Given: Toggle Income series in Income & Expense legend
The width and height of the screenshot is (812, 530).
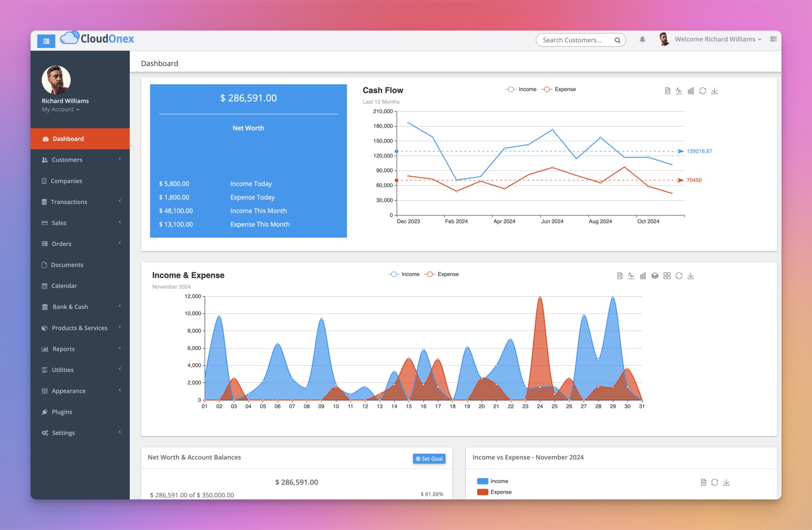Looking at the screenshot, I should point(404,274).
